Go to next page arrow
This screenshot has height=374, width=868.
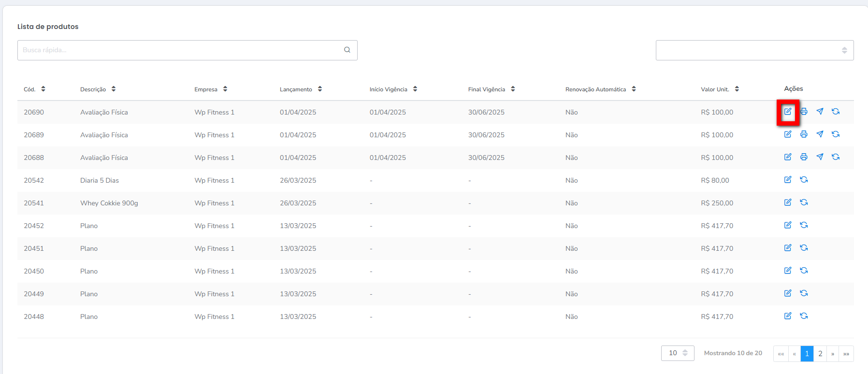tap(833, 354)
